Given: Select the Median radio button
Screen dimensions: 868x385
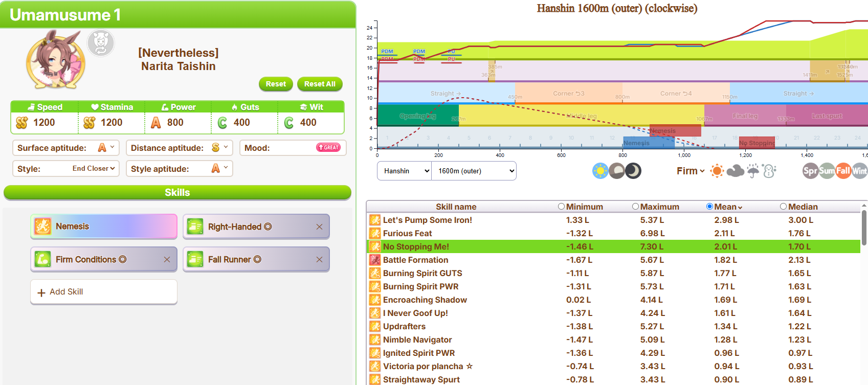Looking at the screenshot, I should tap(783, 207).
